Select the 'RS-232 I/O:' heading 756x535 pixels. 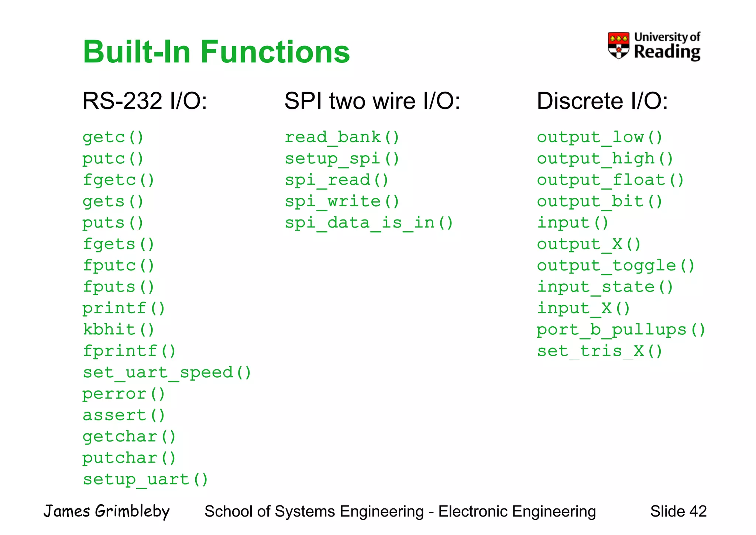(145, 101)
